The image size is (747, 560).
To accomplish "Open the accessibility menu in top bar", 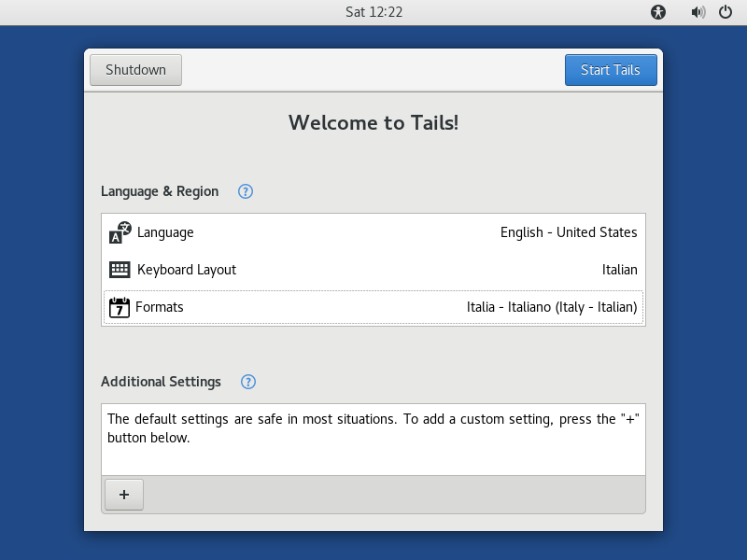I will (x=658, y=12).
